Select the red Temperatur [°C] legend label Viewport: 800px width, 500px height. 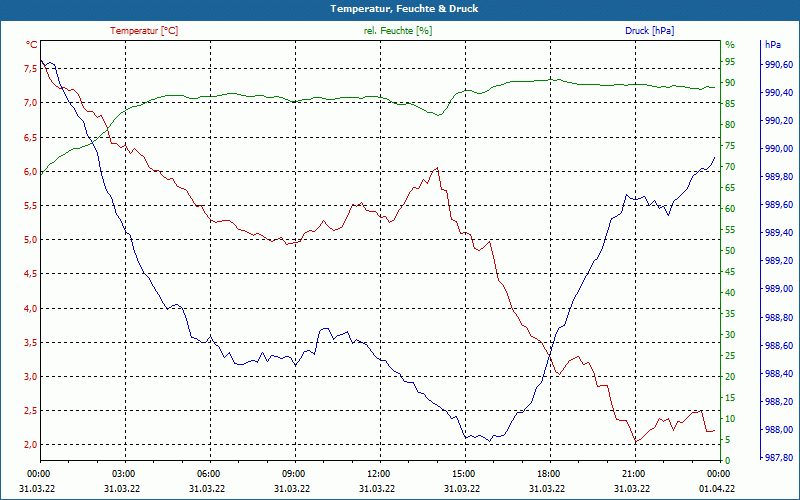pos(144,31)
